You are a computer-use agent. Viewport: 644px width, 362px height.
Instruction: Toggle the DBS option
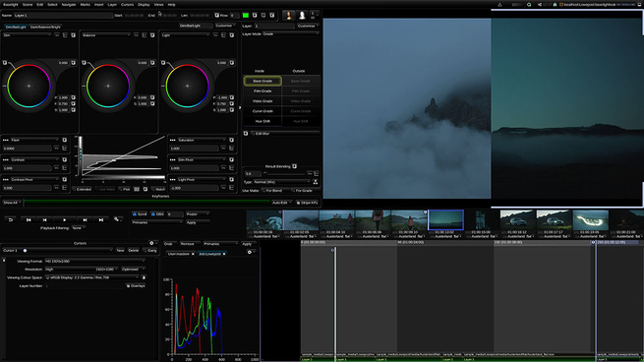[x=157, y=214]
